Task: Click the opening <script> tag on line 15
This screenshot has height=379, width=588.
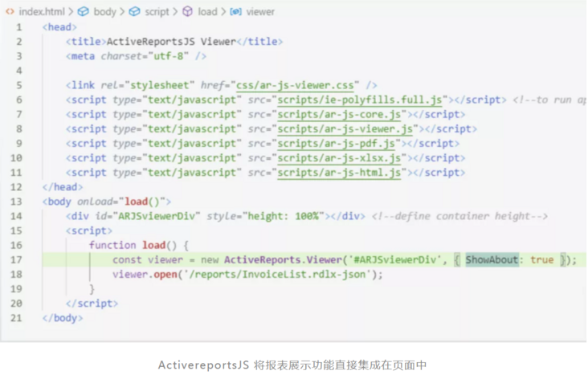Action: click(89, 231)
